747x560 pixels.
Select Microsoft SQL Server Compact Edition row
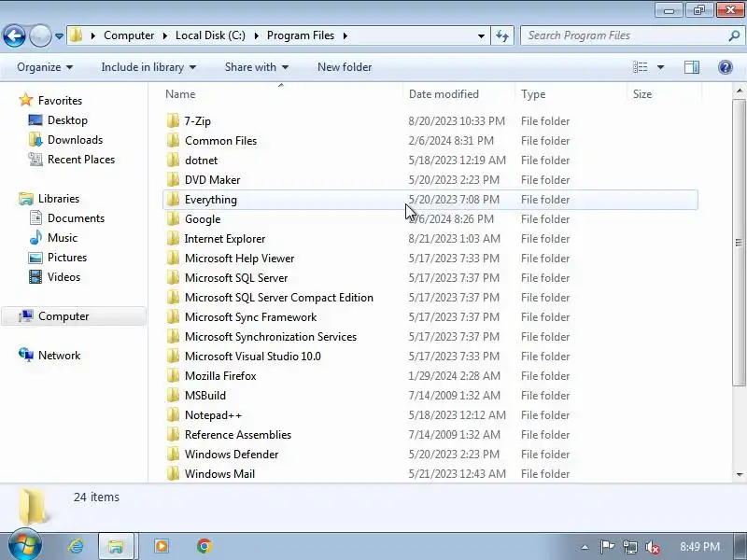(x=430, y=298)
